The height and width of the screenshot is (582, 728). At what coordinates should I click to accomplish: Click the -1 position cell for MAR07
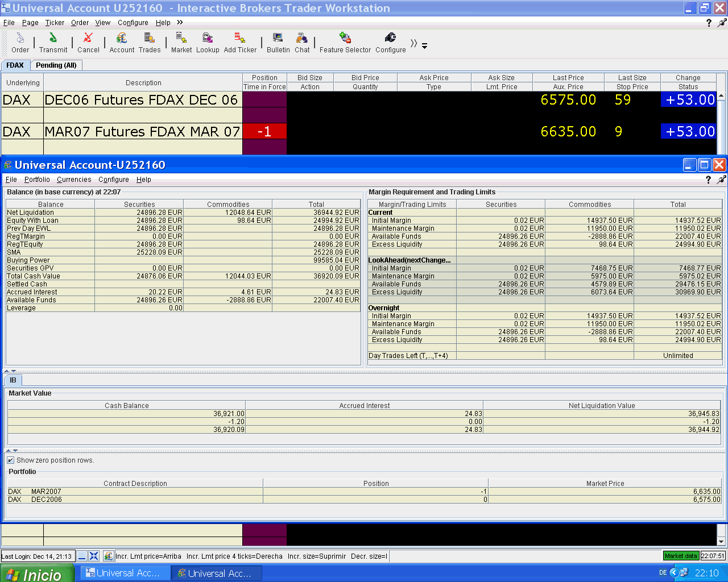(x=264, y=131)
